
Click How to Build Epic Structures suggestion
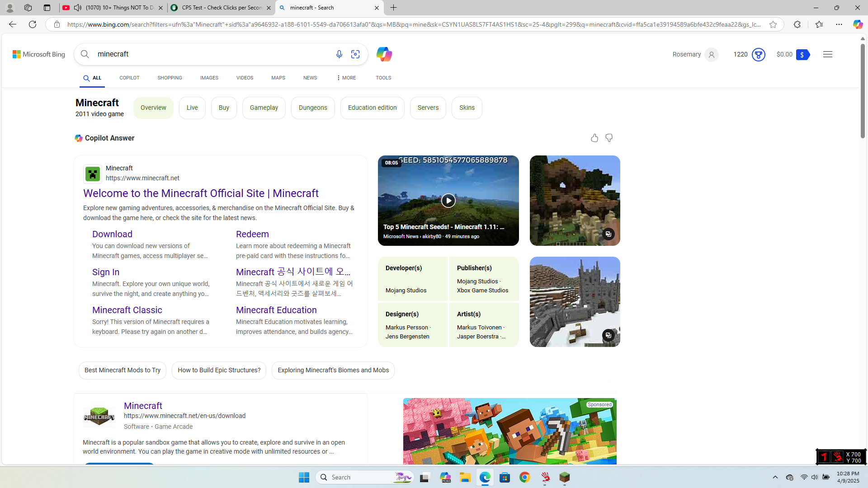[x=219, y=371]
